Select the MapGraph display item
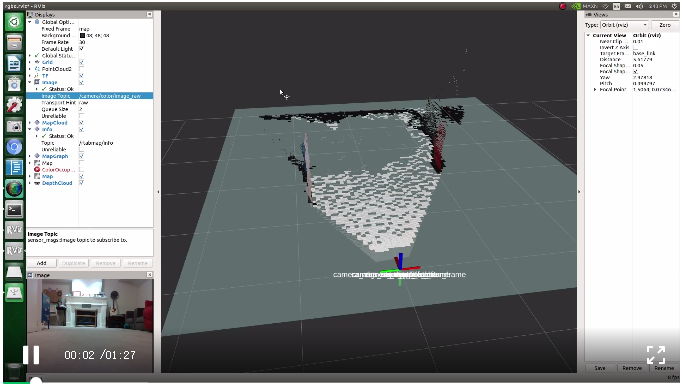 [x=55, y=156]
